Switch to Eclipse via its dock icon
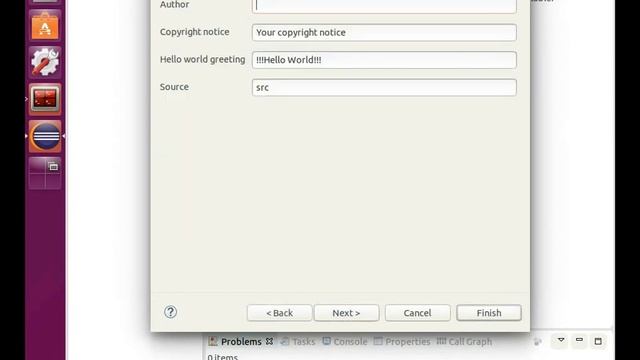The height and width of the screenshot is (360, 640). tap(45, 136)
